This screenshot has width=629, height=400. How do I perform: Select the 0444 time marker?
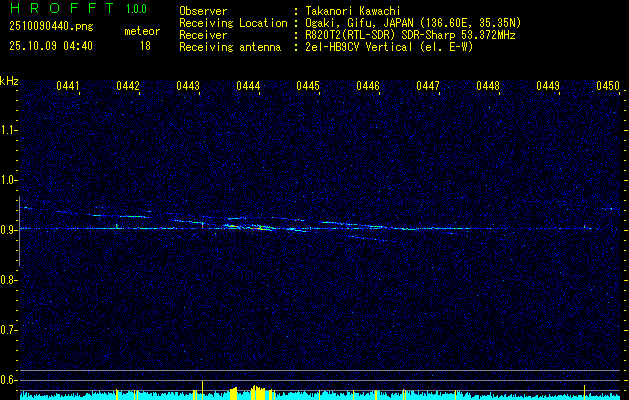coord(248,86)
